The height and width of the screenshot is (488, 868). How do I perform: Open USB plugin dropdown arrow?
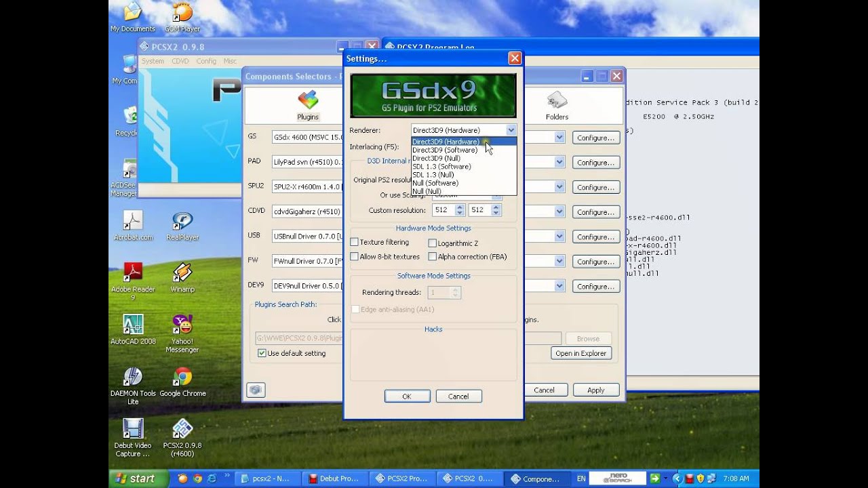559,237
